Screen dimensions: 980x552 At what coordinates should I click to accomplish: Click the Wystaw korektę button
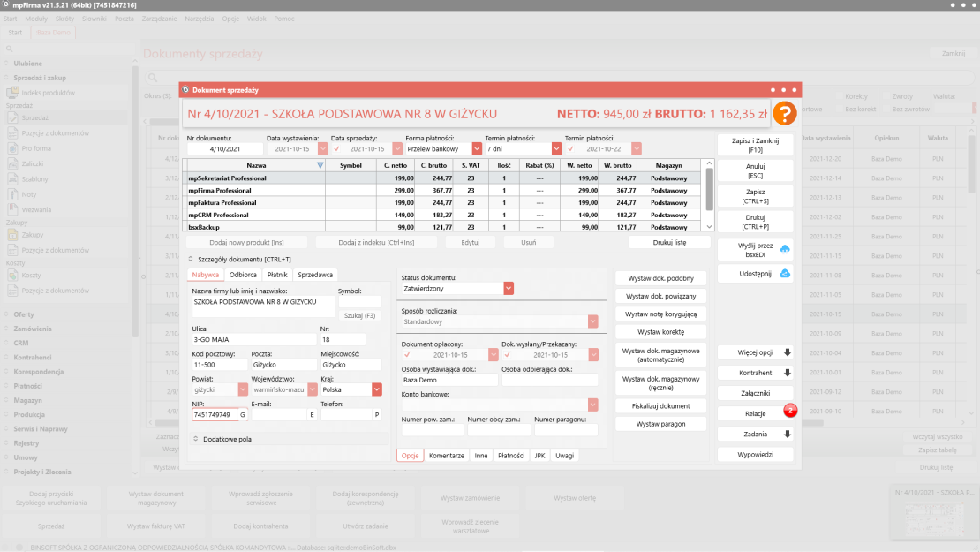point(660,332)
